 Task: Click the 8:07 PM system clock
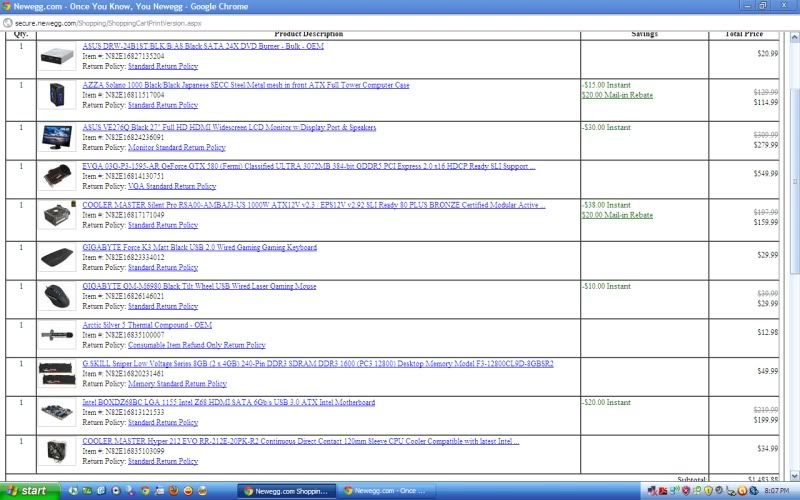(x=777, y=491)
